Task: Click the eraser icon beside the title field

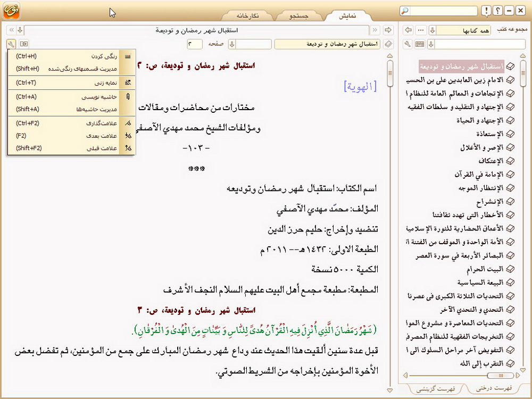Action: 388,44
